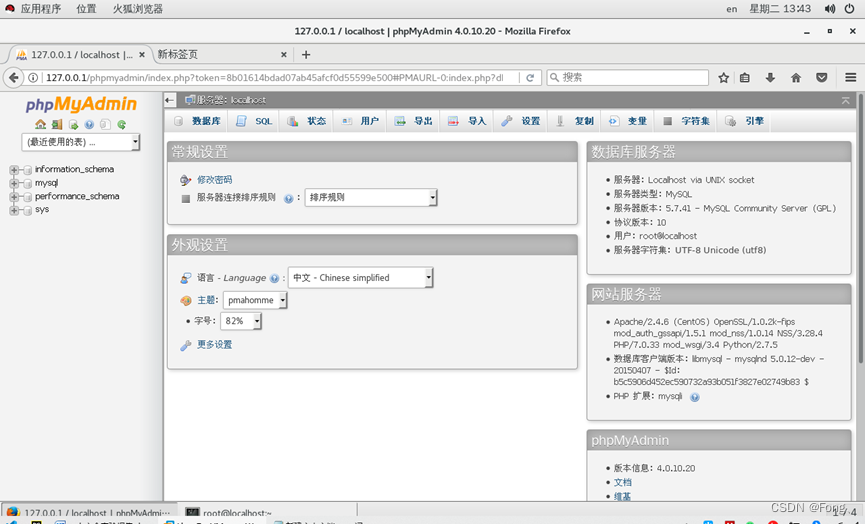865x524 pixels.
Task: Open 排序规则 collation dropdown
Action: [371, 197]
